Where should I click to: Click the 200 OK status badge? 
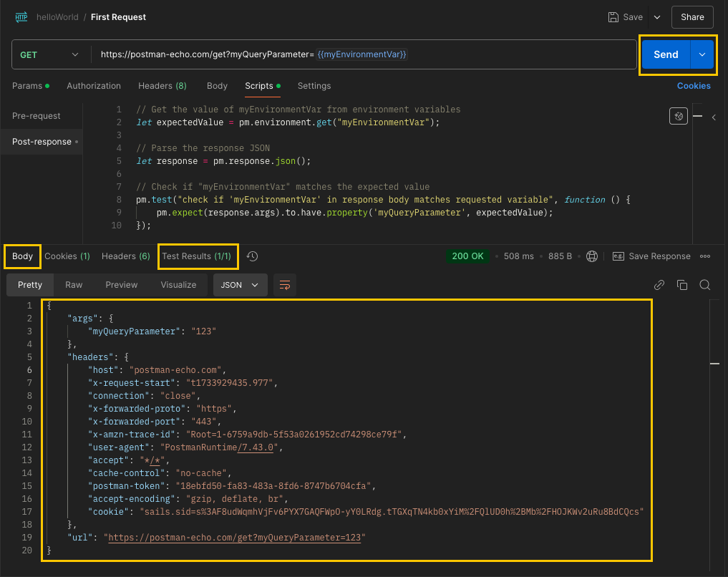tap(467, 256)
